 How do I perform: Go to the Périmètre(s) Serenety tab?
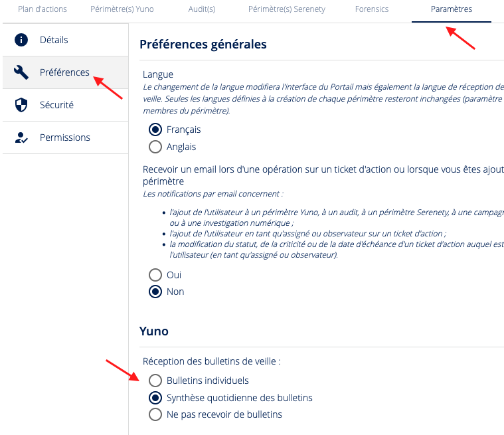290,9
